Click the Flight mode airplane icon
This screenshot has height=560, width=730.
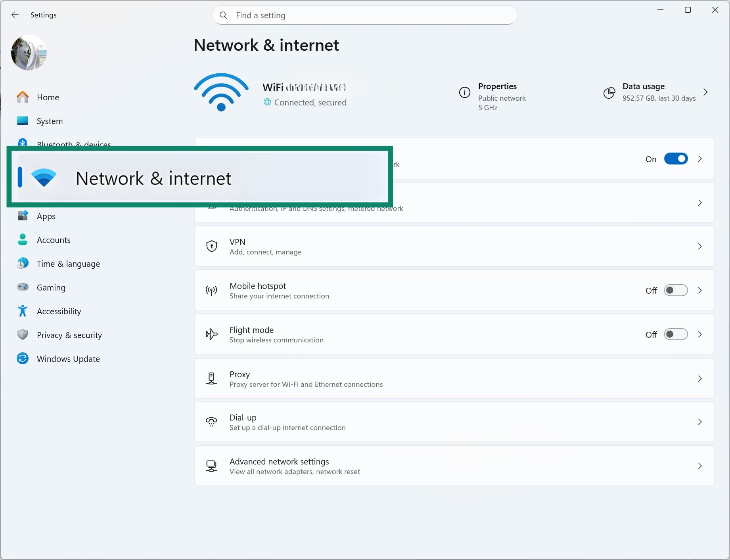click(x=211, y=334)
